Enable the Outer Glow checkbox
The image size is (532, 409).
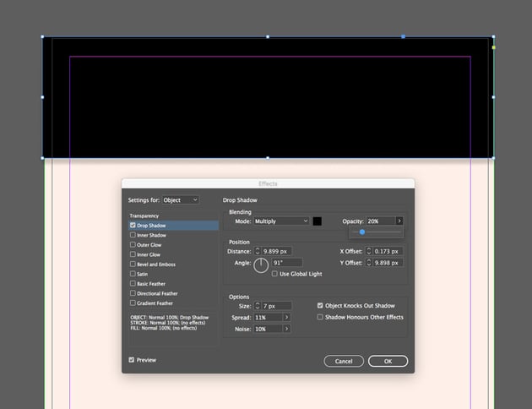133,245
